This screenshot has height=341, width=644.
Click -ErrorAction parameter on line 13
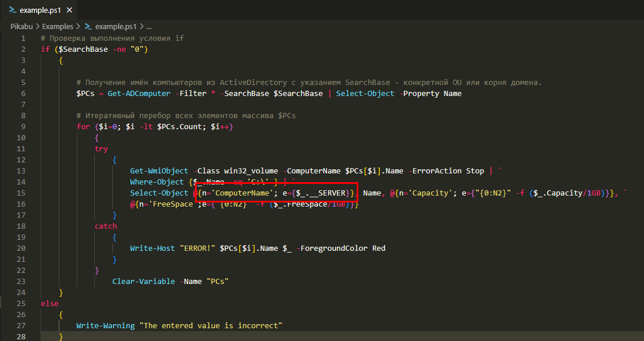(x=435, y=171)
